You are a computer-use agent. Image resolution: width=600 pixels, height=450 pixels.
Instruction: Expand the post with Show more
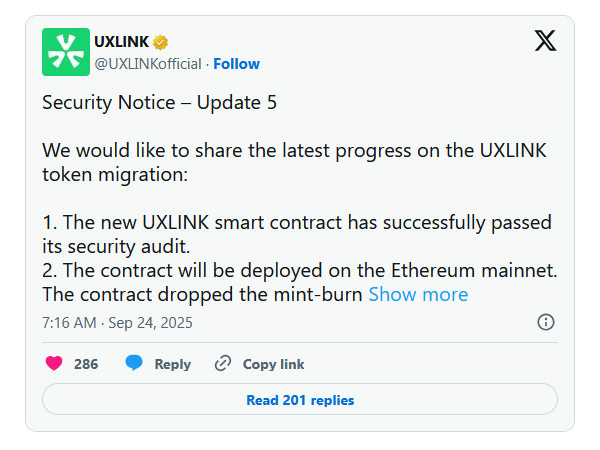tap(418, 294)
